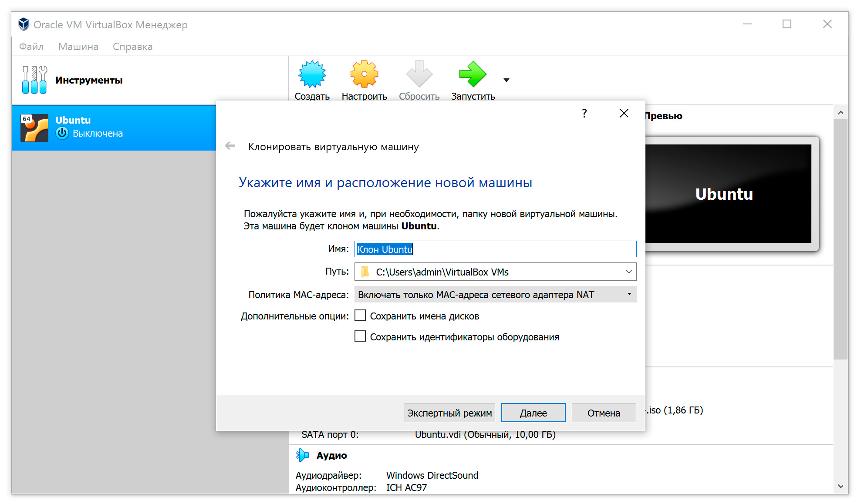Viewport: 861px width, 504px height.
Task: Click the Сбросить (Discard) arrow icon
Action: [x=419, y=74]
